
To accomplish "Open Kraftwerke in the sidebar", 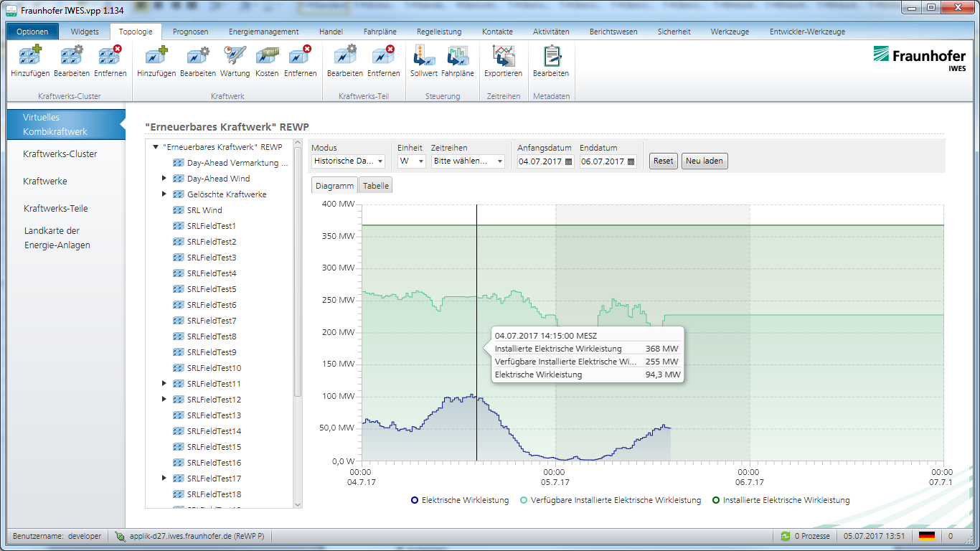I will pyautogui.click(x=44, y=182).
